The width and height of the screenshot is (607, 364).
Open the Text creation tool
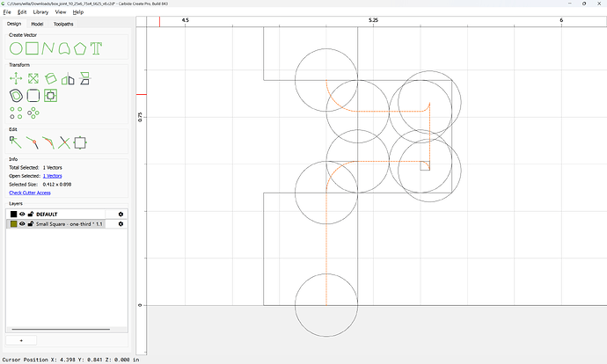pos(96,48)
